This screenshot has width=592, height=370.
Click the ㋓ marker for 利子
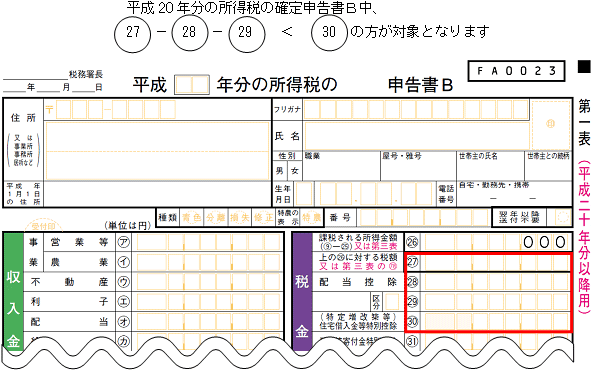click(123, 302)
